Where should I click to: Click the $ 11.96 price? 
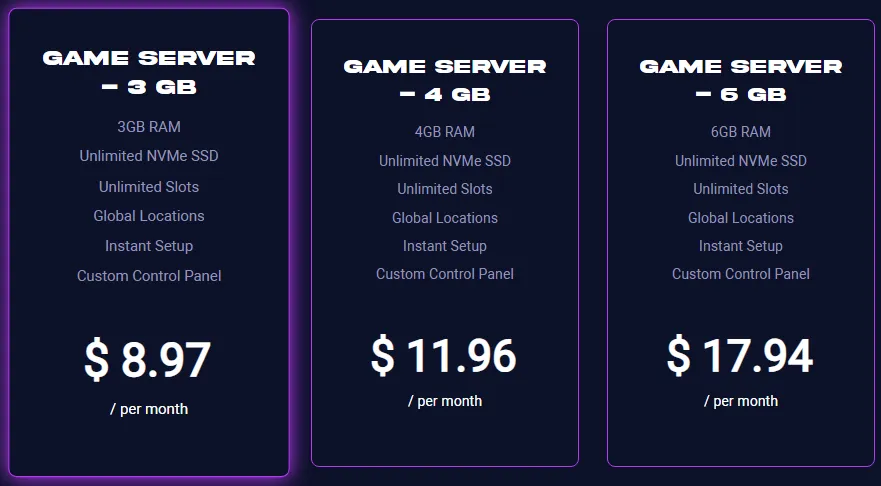tap(444, 355)
